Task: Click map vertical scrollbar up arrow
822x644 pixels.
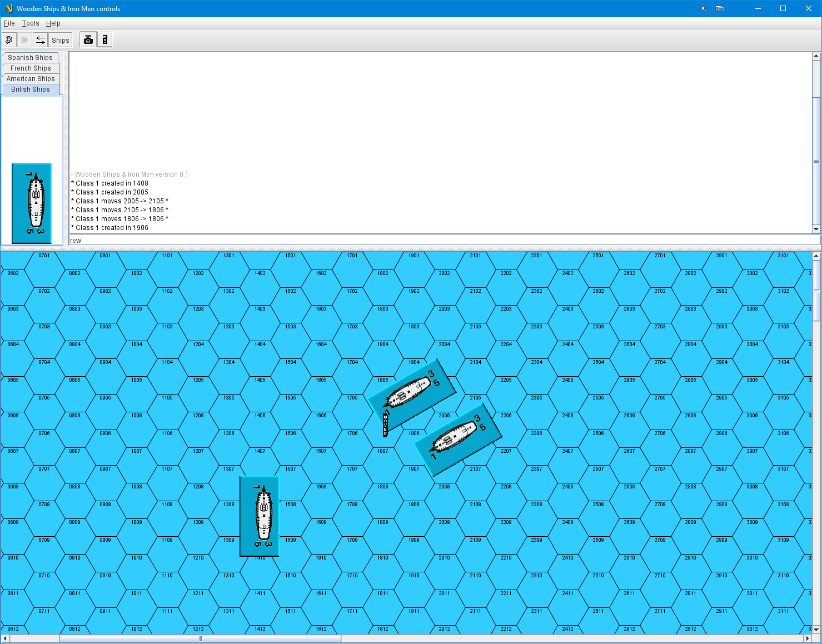Action: [816, 256]
